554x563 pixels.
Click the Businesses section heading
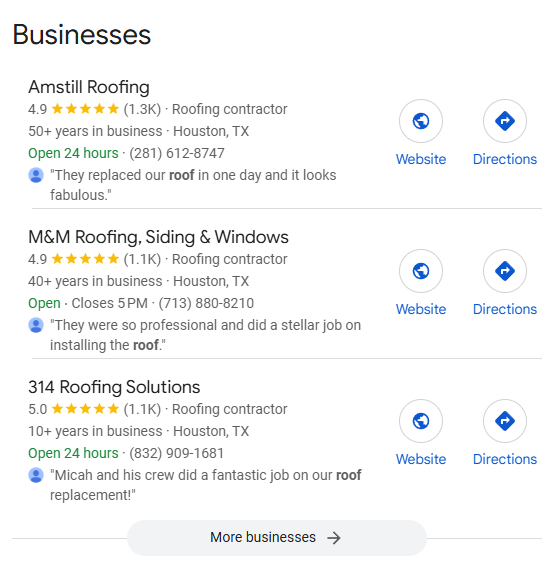pyautogui.click(x=82, y=35)
